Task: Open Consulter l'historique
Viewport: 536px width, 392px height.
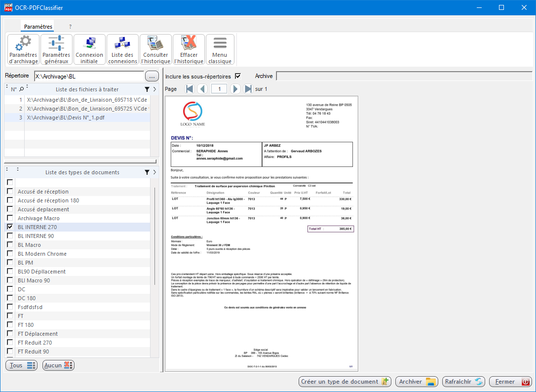Action: click(155, 49)
